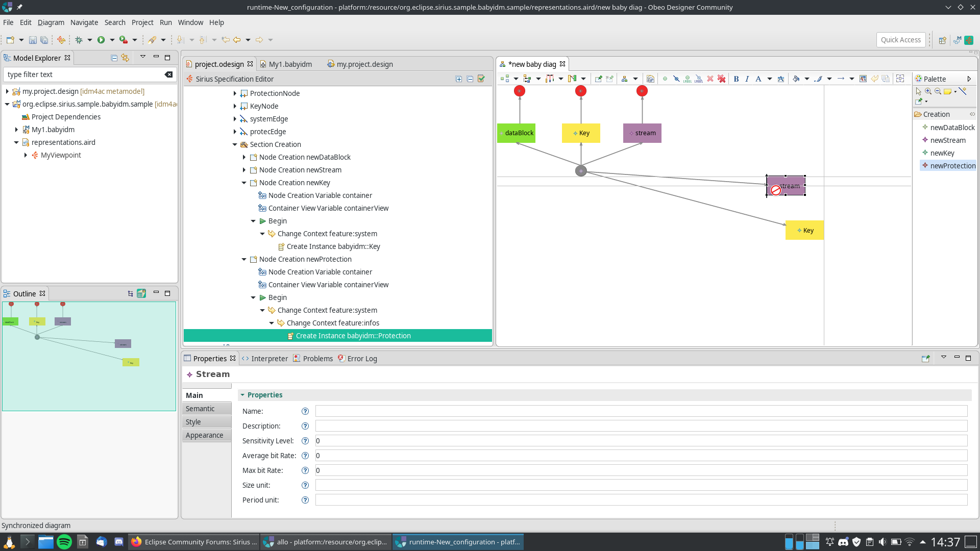Open Spotify from the taskbar
The image size is (980, 551).
click(64, 542)
